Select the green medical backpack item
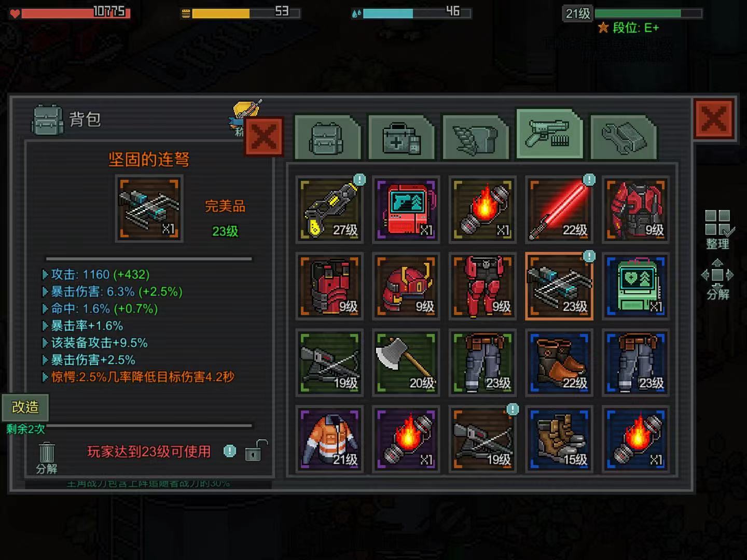This screenshot has width=747, height=560. (x=636, y=286)
